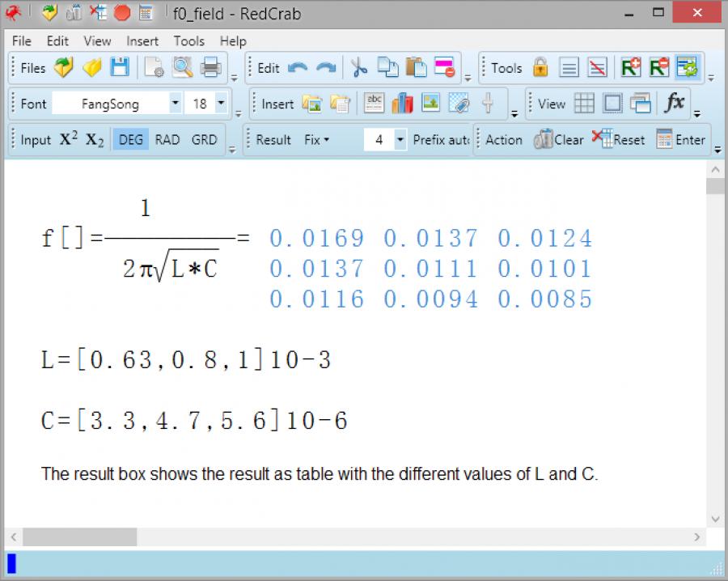Expand the Edit toolbar overflow arrow
728x581 pixels.
pos(468,78)
